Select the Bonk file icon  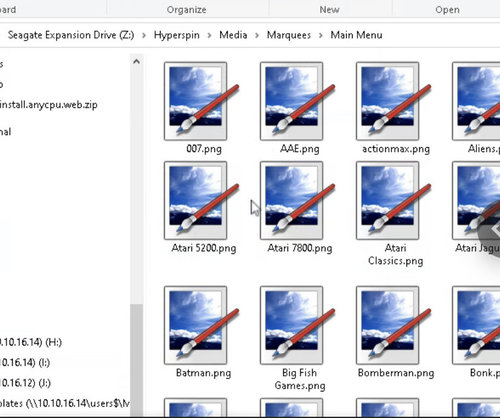pyautogui.click(x=476, y=325)
